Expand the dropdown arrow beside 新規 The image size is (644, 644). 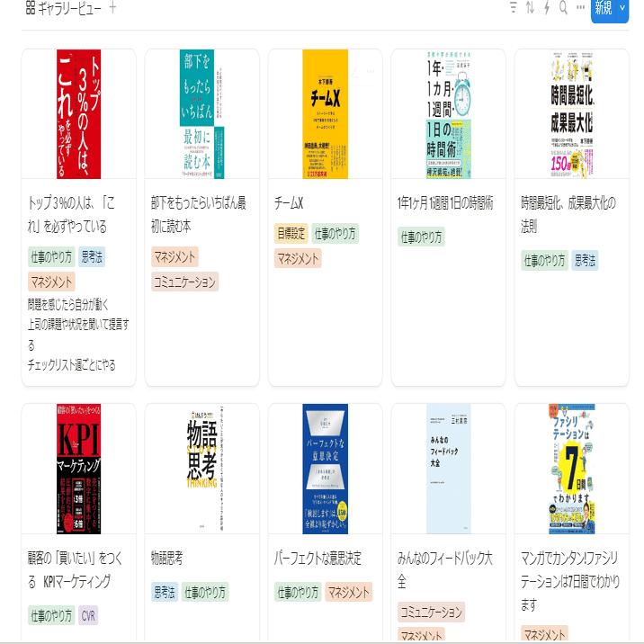[622, 7]
